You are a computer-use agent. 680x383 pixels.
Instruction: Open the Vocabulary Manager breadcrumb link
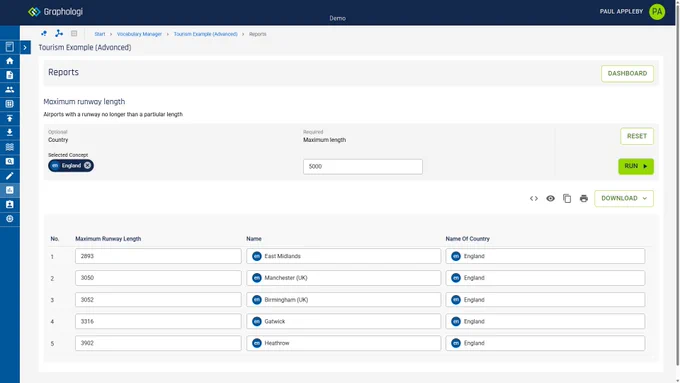coord(139,34)
